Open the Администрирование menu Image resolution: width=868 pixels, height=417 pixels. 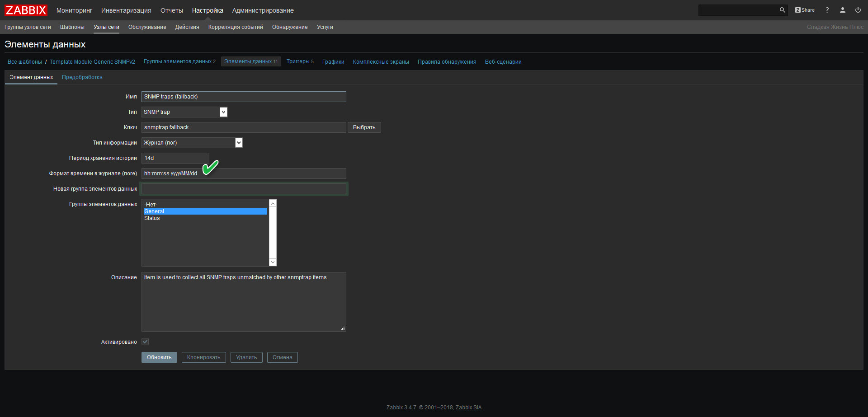point(263,10)
